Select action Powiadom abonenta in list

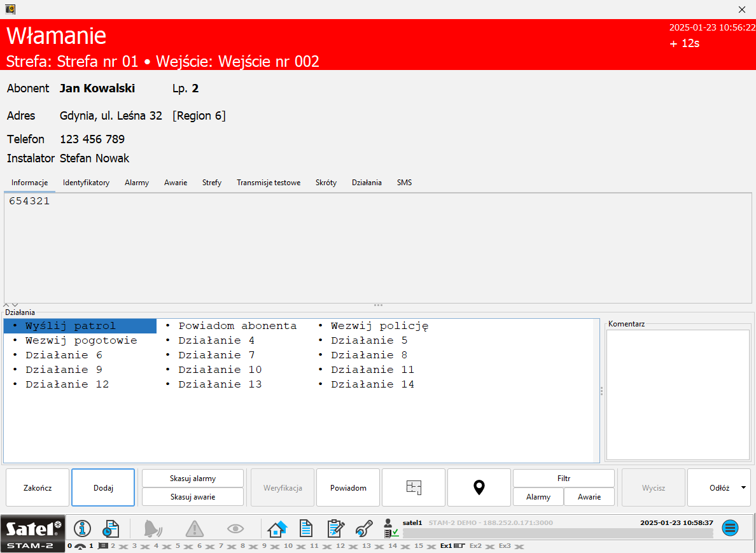coord(237,326)
